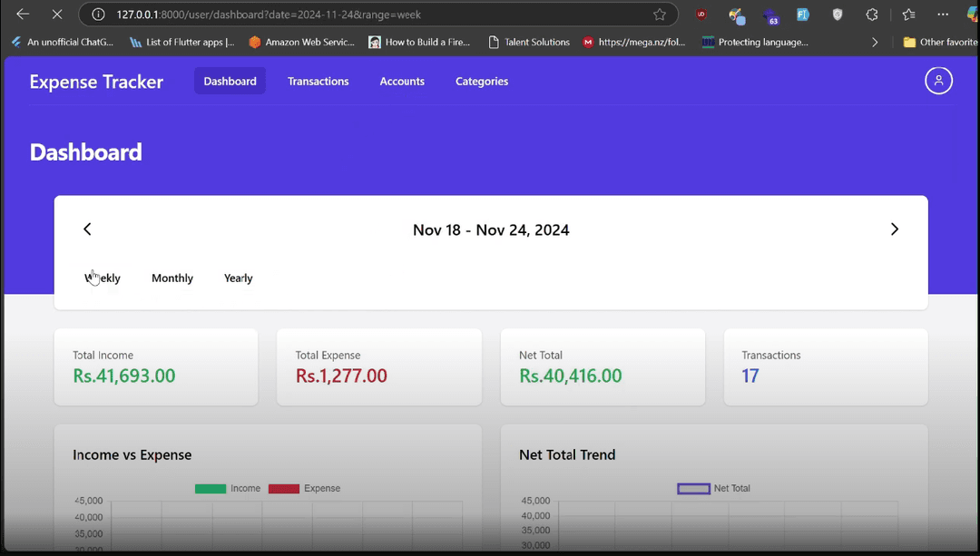Open the user profile icon menu
This screenshot has height=556, width=980.
click(x=938, y=81)
